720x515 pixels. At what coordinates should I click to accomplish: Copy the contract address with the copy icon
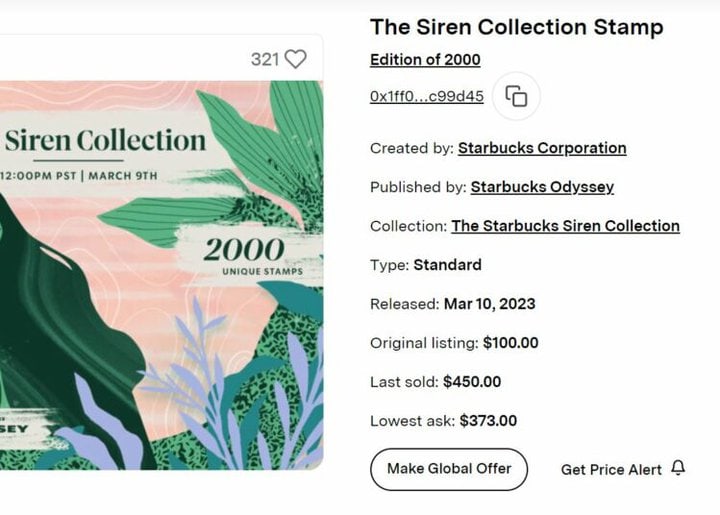click(x=516, y=96)
